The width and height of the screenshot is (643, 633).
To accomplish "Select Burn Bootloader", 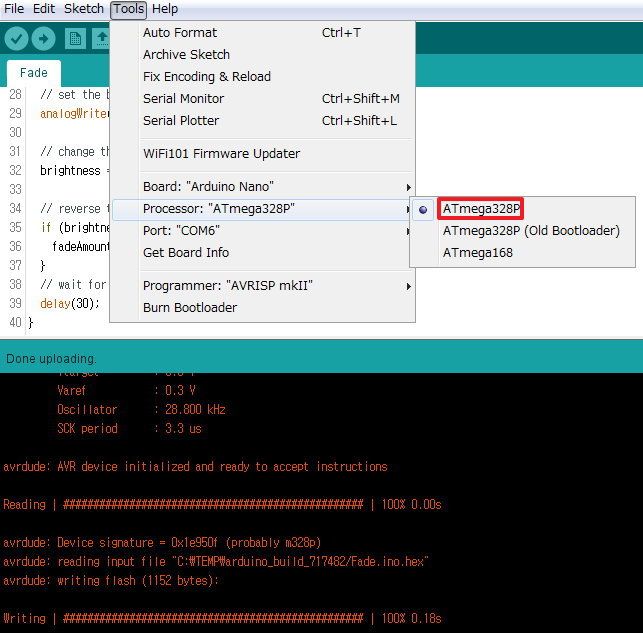I will 262,308.
